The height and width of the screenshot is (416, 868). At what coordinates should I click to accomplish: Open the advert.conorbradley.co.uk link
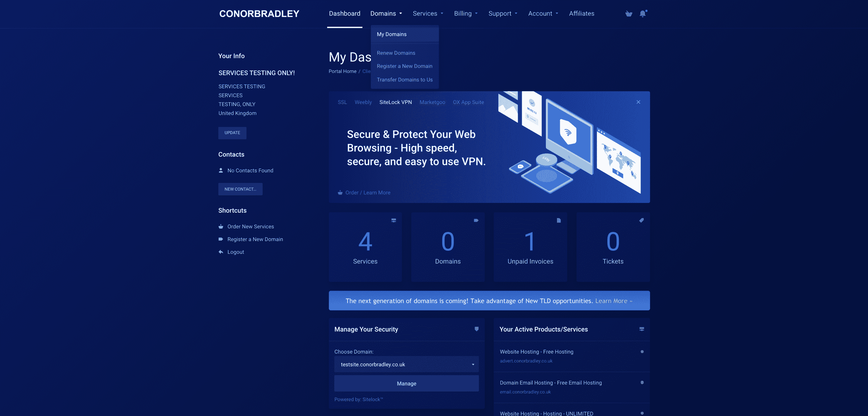[x=526, y=361]
